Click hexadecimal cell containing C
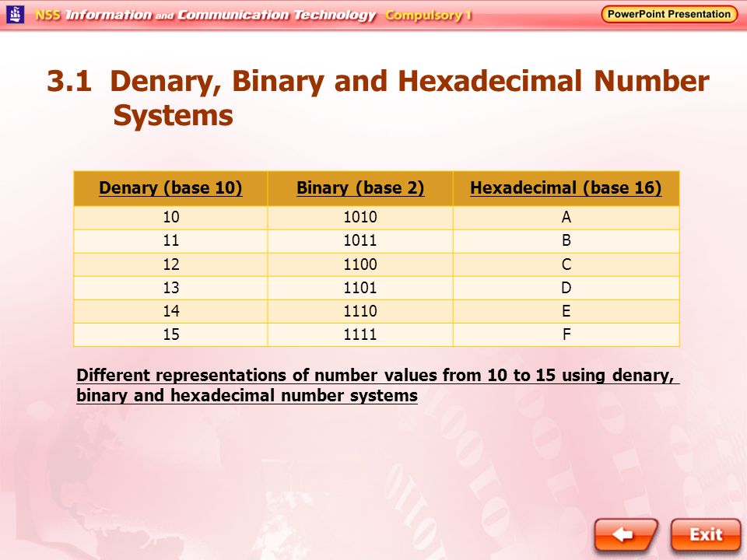This screenshot has height=560, width=747. coord(566,264)
